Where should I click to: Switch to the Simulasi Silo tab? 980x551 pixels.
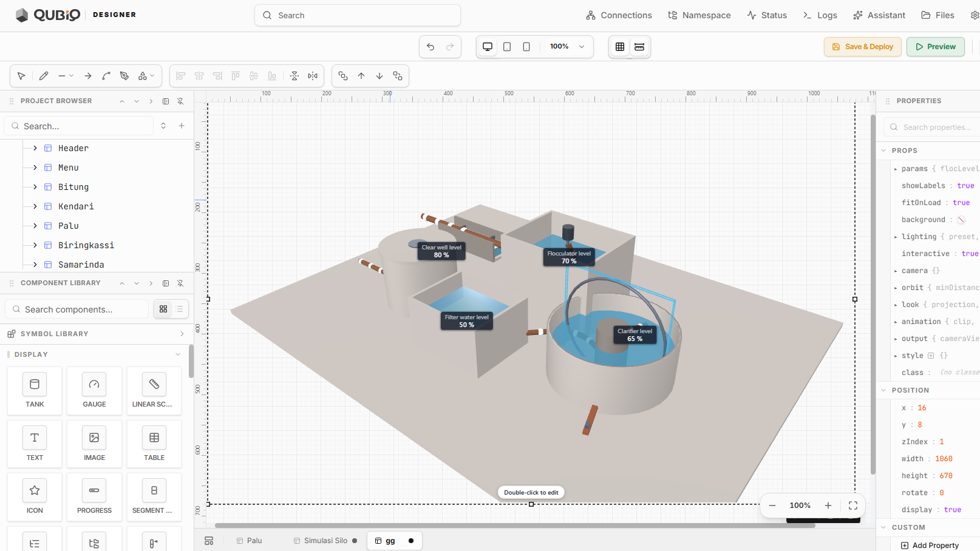click(x=325, y=541)
